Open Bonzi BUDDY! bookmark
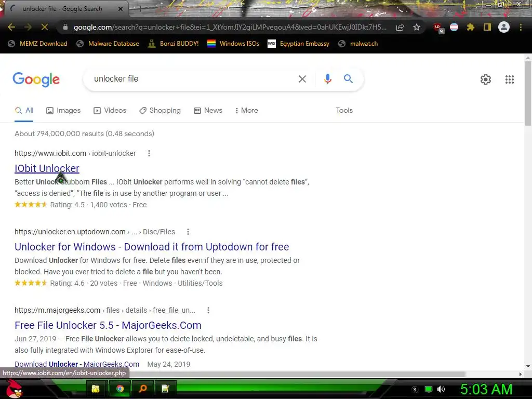 click(x=174, y=44)
